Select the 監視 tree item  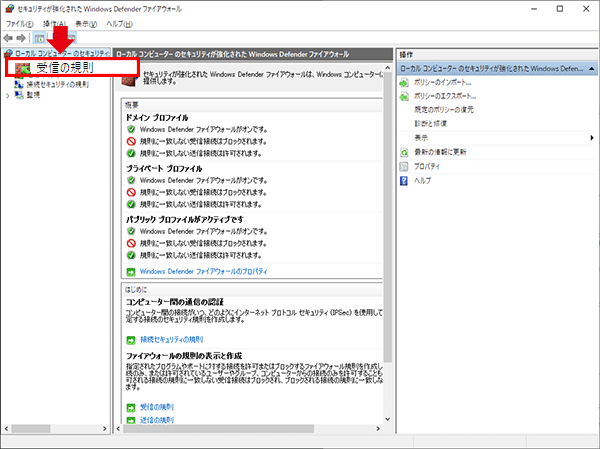[x=33, y=95]
